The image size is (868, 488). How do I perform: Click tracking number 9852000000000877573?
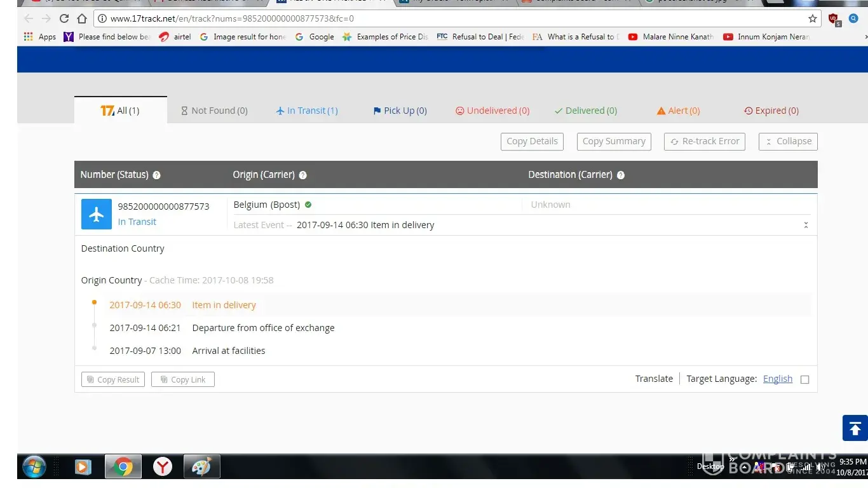pyautogui.click(x=163, y=207)
